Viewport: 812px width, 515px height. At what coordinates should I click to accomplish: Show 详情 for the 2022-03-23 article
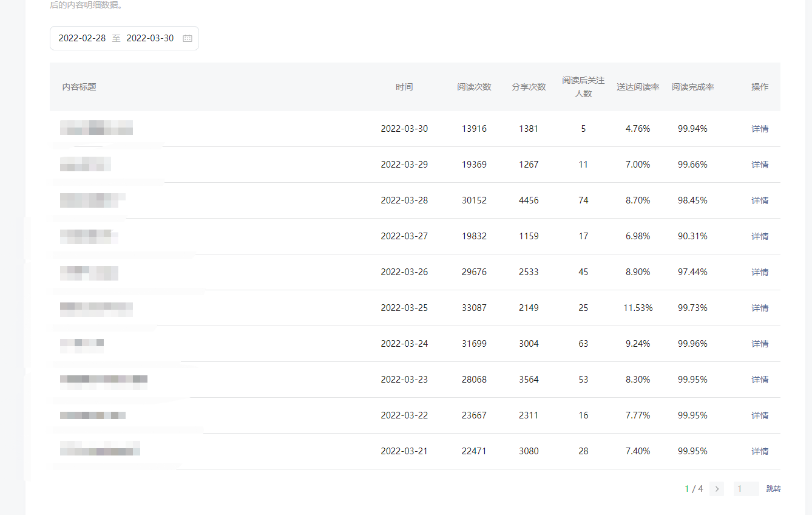(760, 380)
